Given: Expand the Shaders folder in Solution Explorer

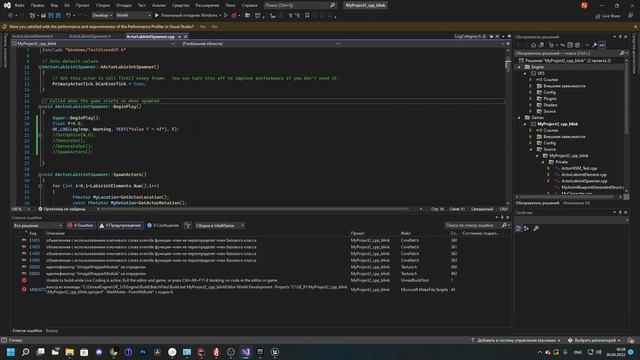Looking at the screenshot, I should [x=531, y=105].
